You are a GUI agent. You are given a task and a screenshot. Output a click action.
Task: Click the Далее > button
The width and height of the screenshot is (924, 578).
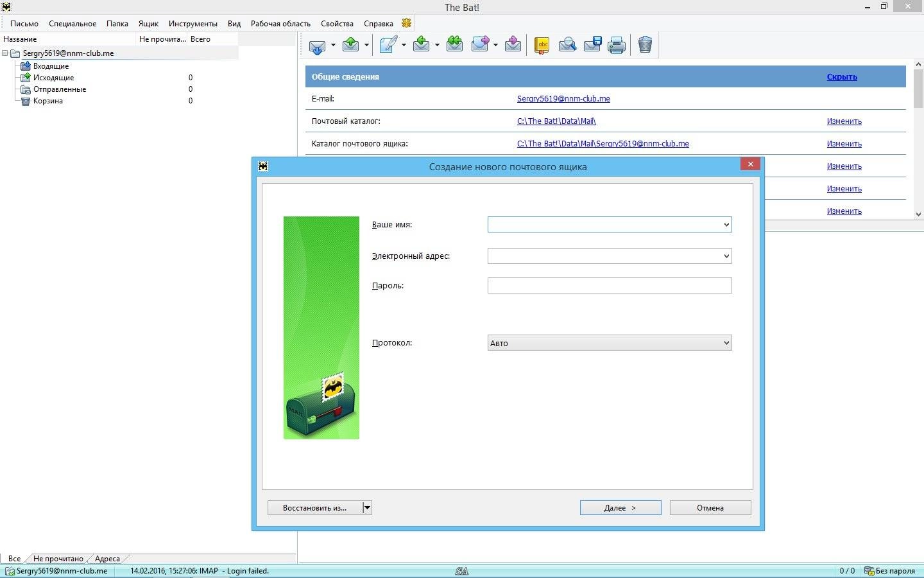click(x=620, y=508)
